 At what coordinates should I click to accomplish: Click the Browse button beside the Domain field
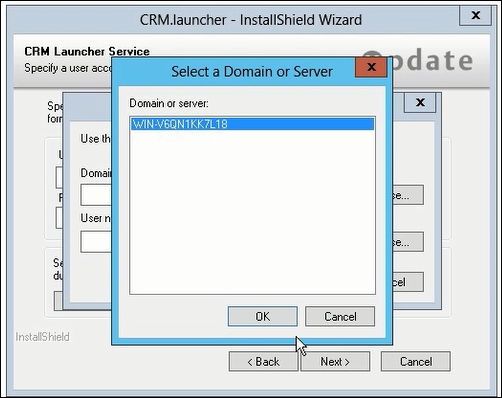pyautogui.click(x=408, y=195)
